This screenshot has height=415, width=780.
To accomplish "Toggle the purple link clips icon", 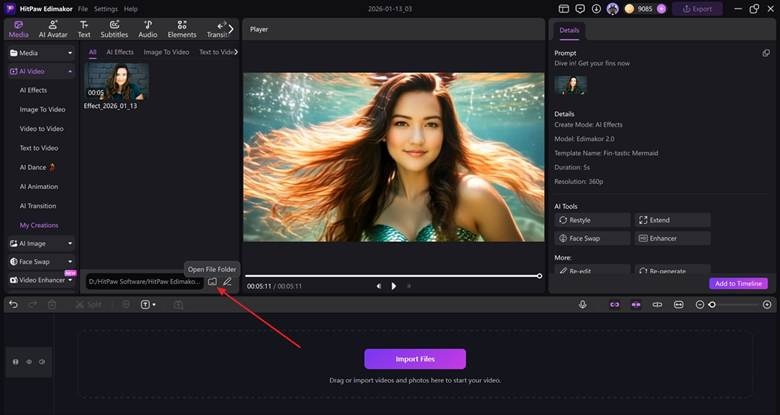I will tap(615, 305).
